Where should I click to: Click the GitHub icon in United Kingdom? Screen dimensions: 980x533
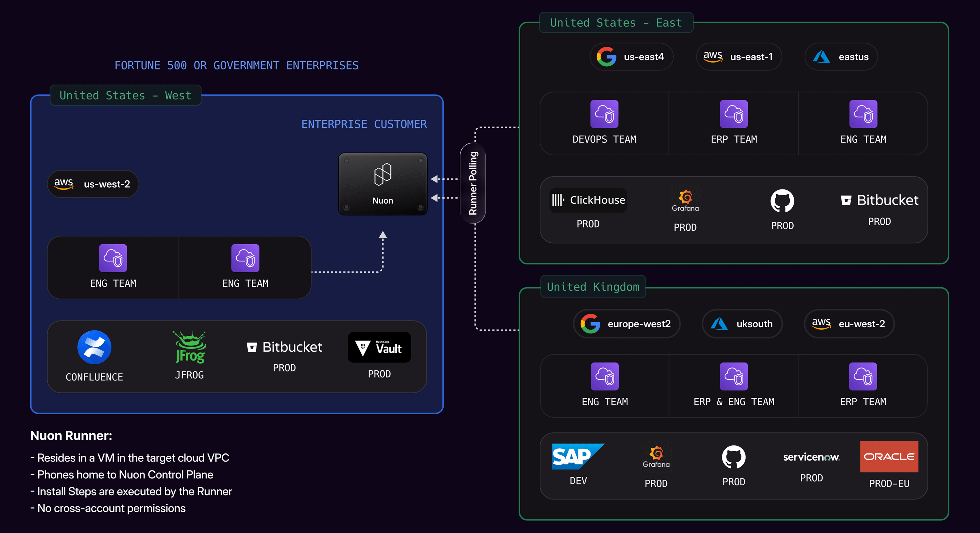734,457
